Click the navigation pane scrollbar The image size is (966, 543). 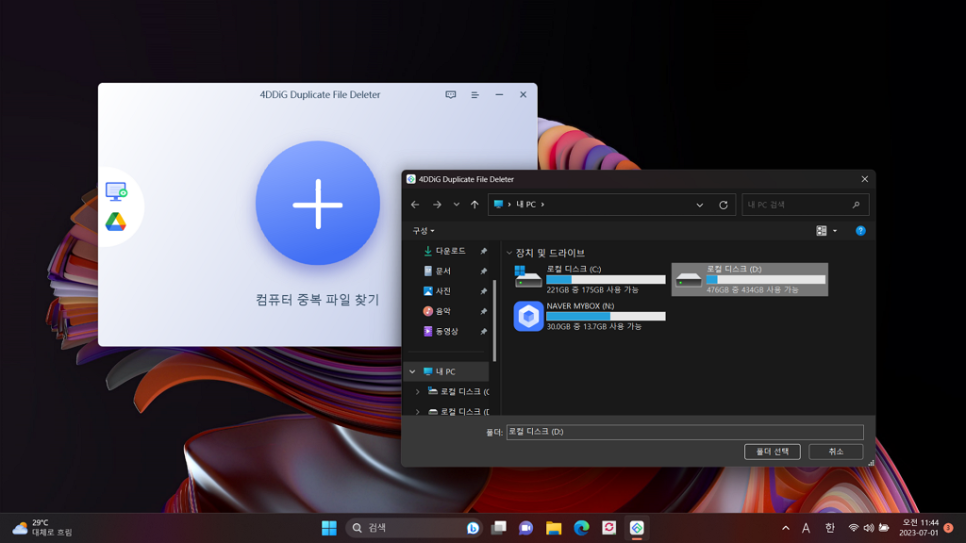[495, 320]
